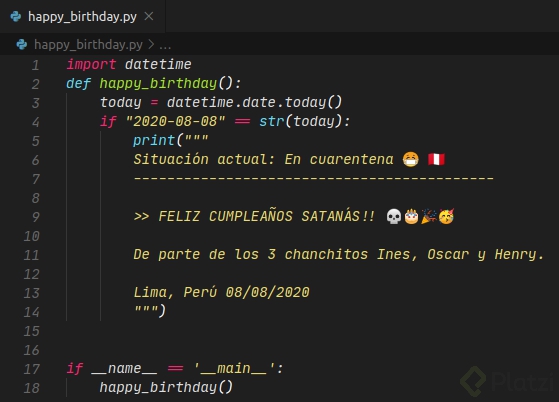Click the 'def' keyword on line 2
559x402 pixels.
pos(78,83)
